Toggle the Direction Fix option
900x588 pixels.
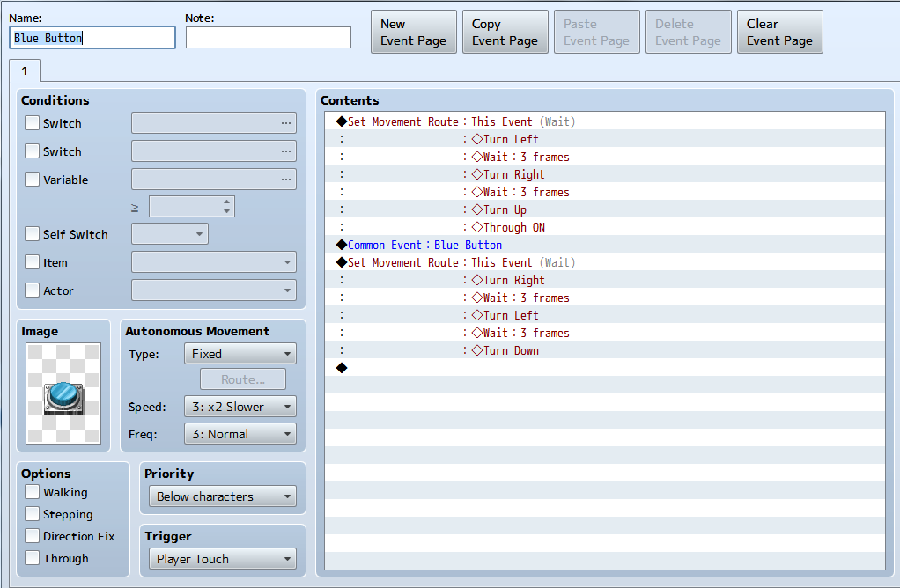33,536
